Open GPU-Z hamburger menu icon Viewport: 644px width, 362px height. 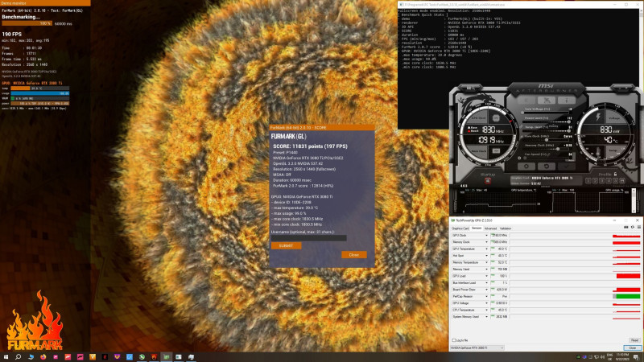click(x=638, y=227)
